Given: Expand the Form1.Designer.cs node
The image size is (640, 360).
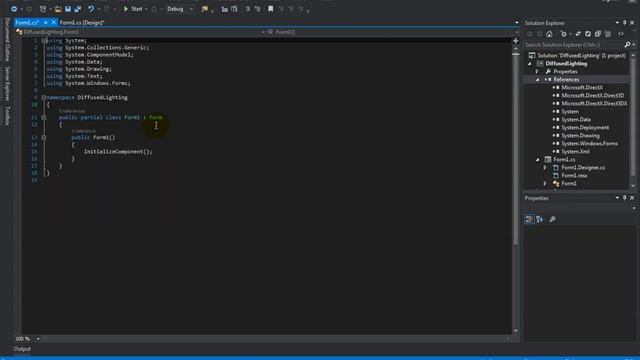Looking at the screenshot, I should tap(545, 168).
